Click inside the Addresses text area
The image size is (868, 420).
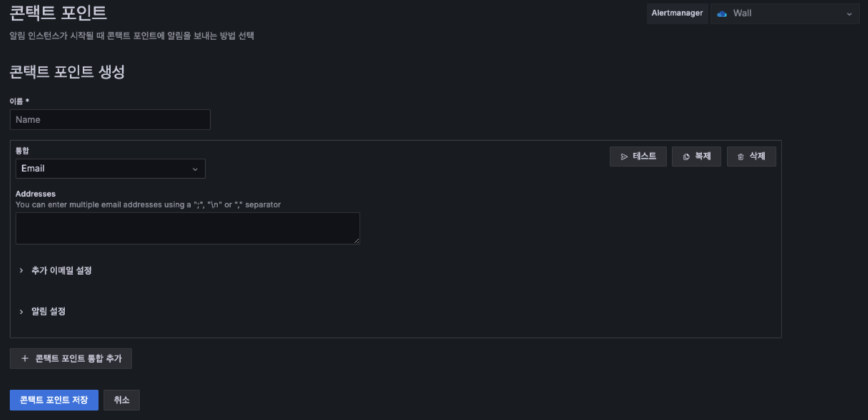[187, 228]
